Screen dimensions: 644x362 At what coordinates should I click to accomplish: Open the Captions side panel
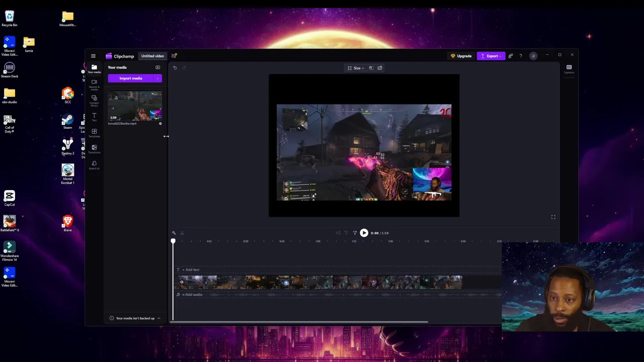coord(569,69)
